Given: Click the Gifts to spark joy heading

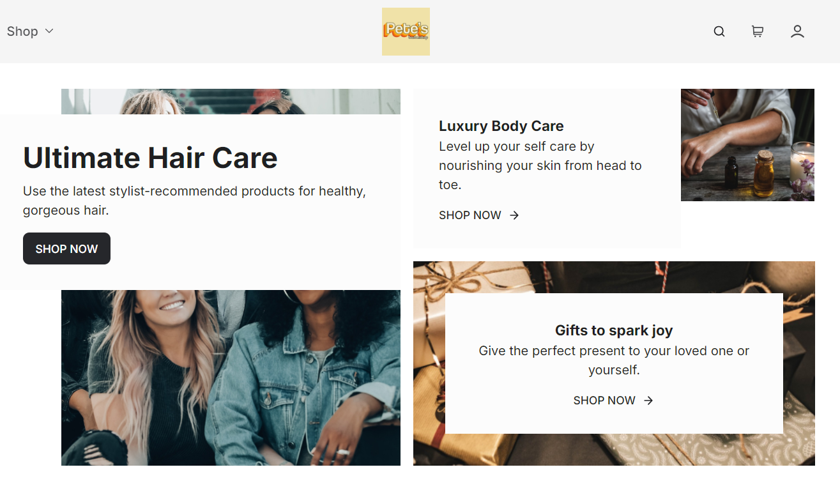Looking at the screenshot, I should [614, 330].
